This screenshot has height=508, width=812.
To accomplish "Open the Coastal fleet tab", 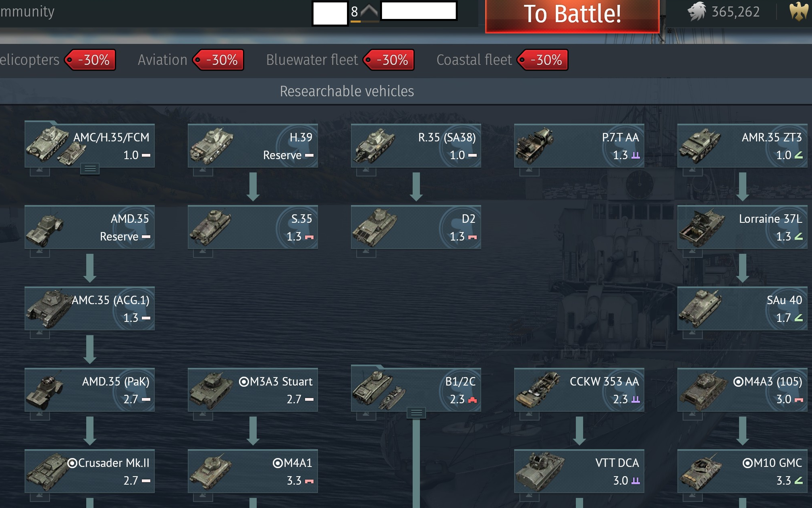I will click(474, 60).
